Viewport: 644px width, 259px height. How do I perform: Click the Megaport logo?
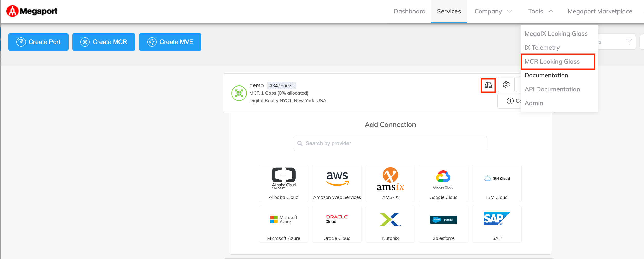[32, 11]
